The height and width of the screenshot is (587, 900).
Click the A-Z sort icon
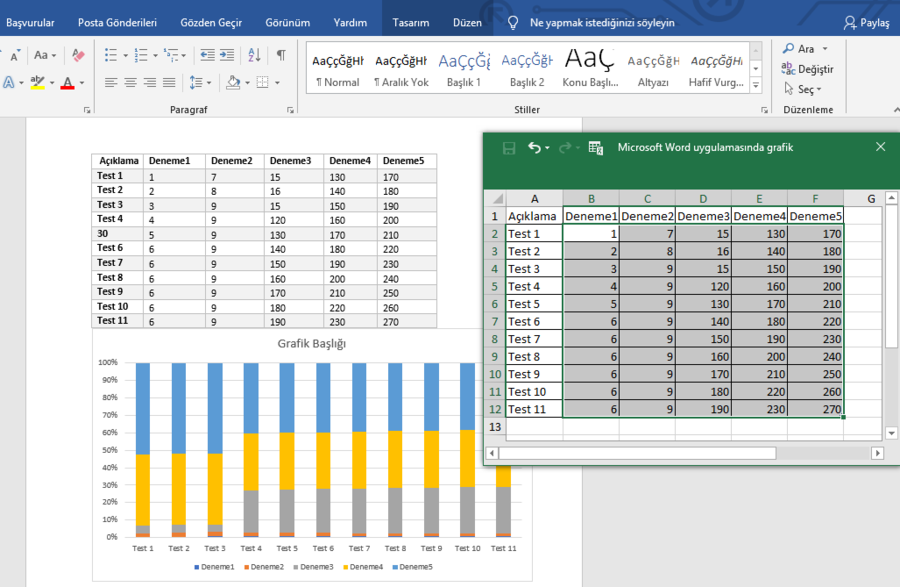coord(254,55)
